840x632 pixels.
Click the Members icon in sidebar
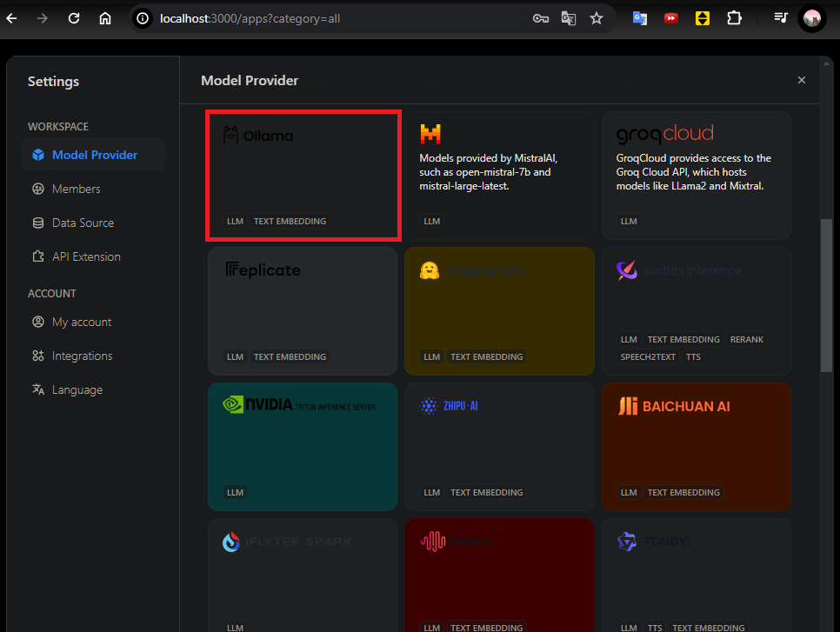[38, 189]
